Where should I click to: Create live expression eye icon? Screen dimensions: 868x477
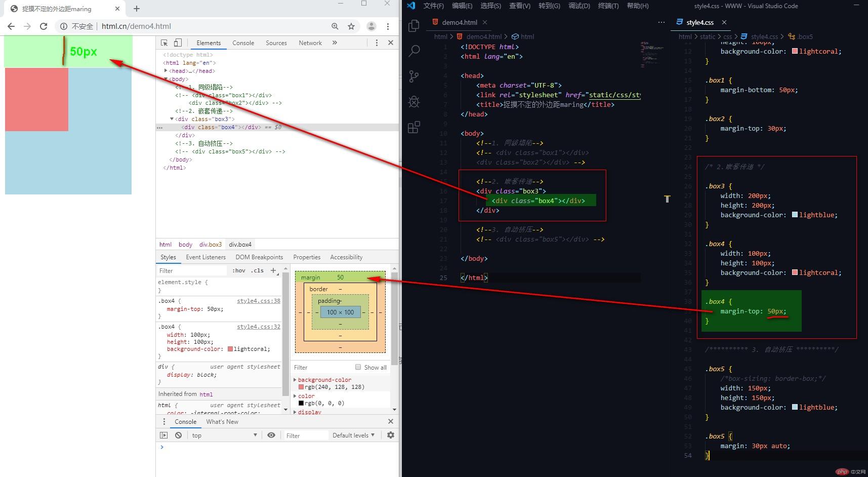click(x=271, y=435)
